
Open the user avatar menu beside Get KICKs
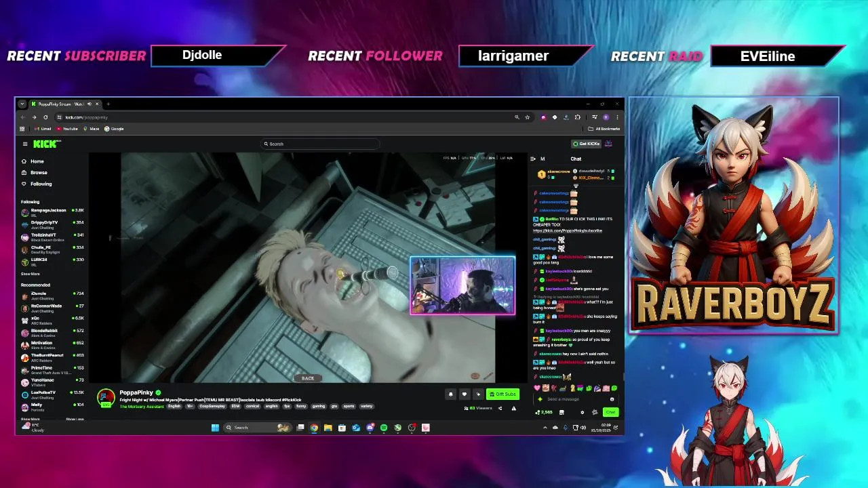(x=608, y=144)
